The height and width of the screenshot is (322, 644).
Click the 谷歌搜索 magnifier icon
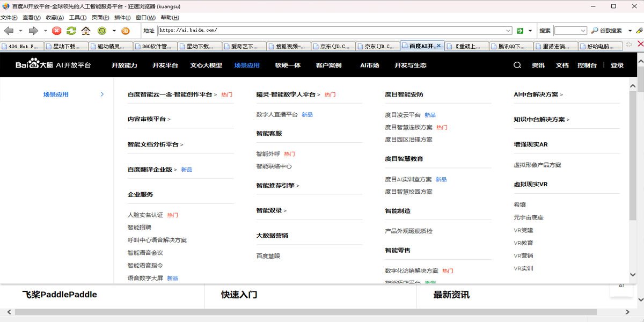[595, 31]
